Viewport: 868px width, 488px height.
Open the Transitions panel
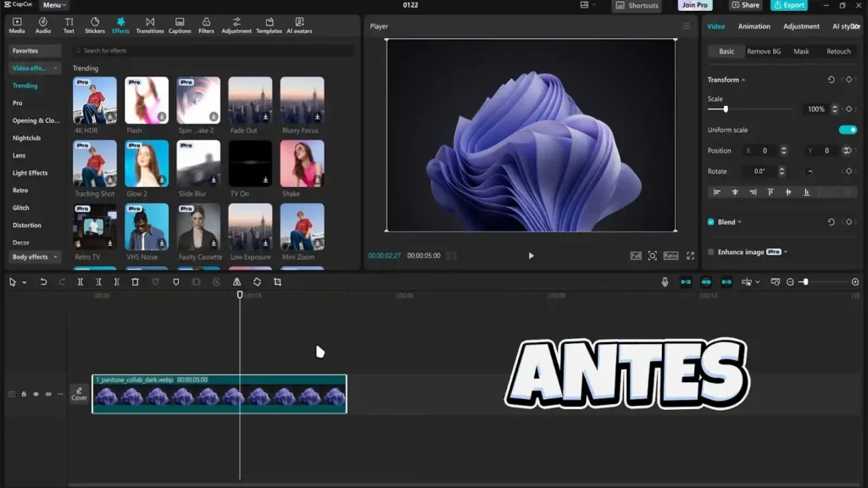[x=150, y=25]
